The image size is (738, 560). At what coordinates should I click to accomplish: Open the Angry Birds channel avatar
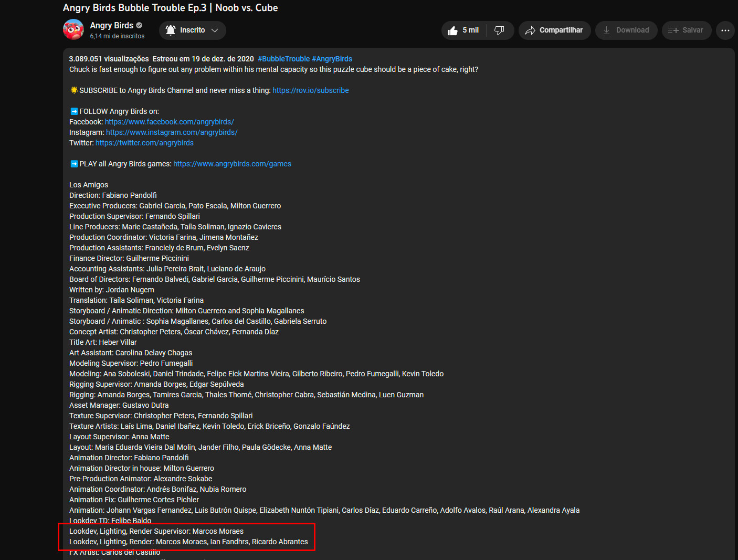pyautogui.click(x=73, y=30)
